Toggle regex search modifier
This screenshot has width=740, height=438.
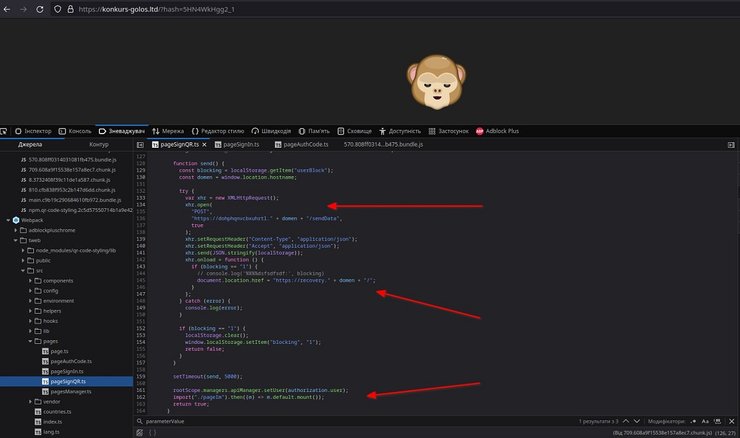pos(693,421)
